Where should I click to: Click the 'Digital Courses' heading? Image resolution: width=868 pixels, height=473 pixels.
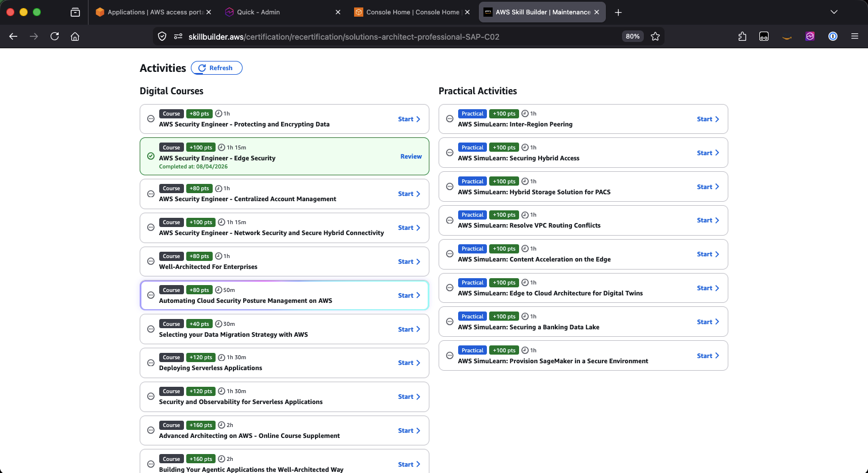tap(171, 91)
